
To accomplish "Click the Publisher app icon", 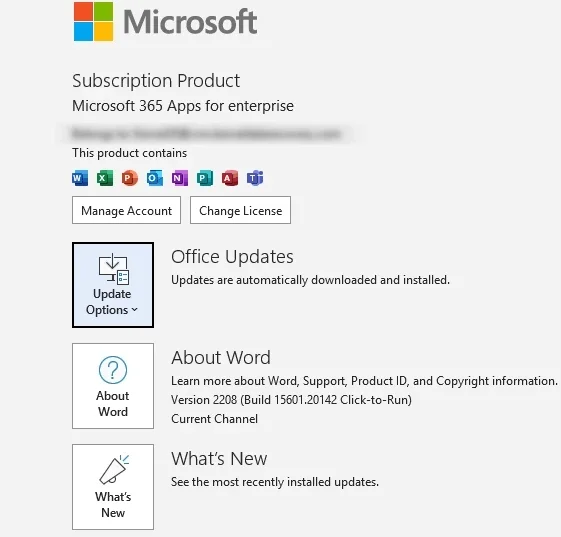I will (x=205, y=178).
